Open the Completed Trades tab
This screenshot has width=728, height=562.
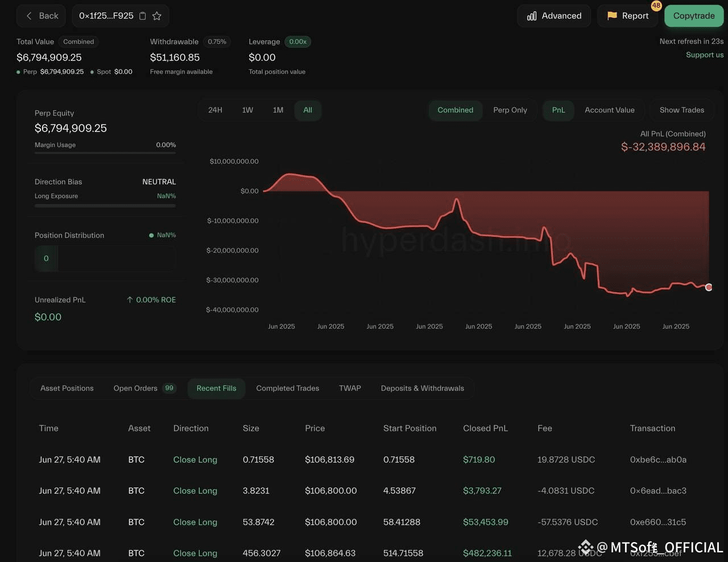tap(288, 389)
